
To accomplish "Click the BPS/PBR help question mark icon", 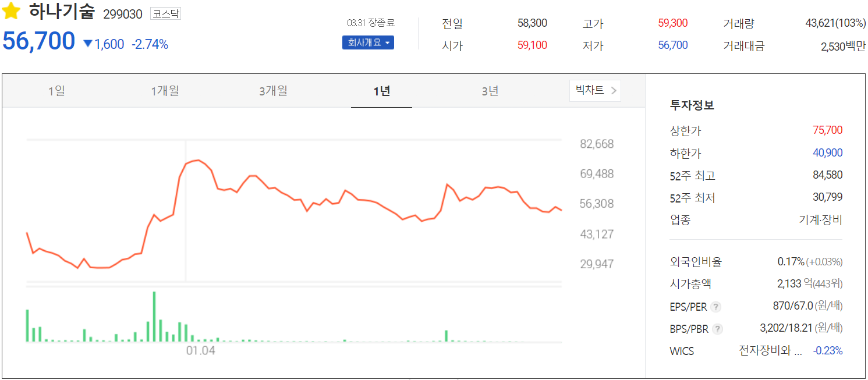I will click(x=718, y=329).
